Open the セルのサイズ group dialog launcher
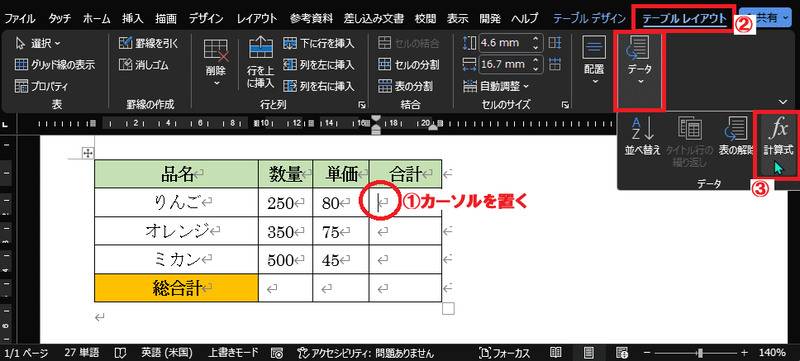The height and width of the screenshot is (361, 800). coord(565,105)
